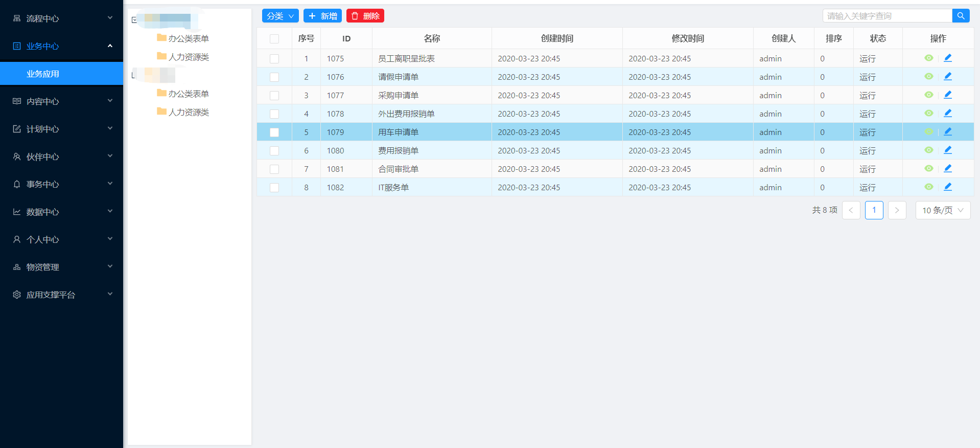
Task: Tick the checkbox for row 1080
Action: pyautogui.click(x=274, y=151)
